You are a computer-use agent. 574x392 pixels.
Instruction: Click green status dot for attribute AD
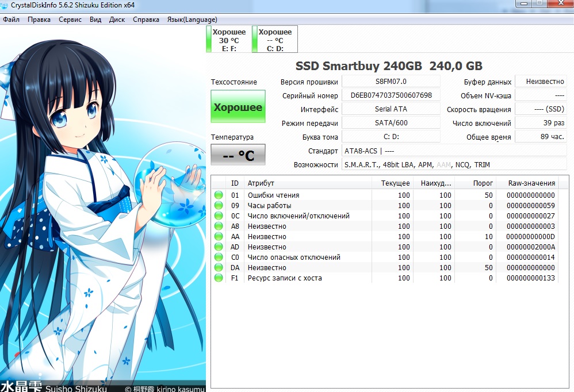coord(219,247)
